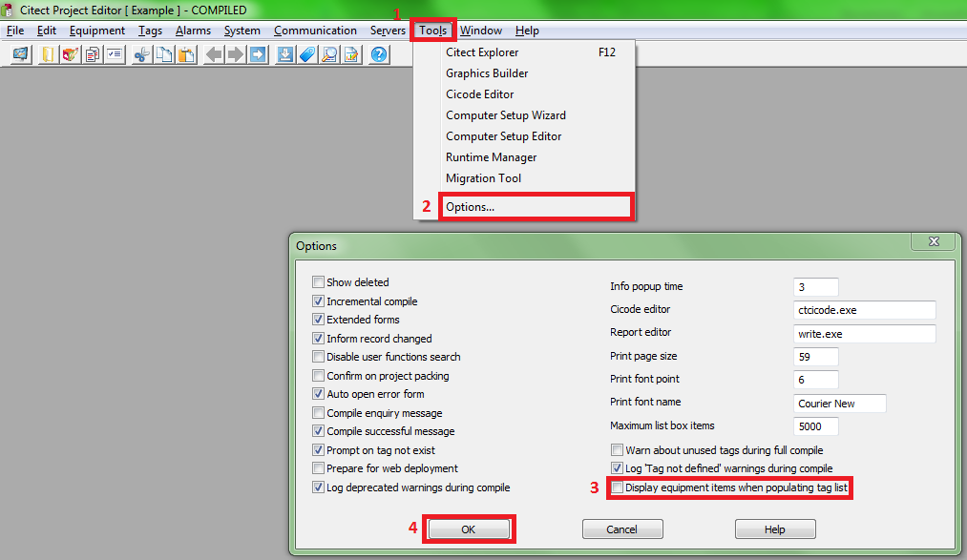Click the stacked documents toolbar icon
Image resolution: width=967 pixels, height=560 pixels.
93,54
